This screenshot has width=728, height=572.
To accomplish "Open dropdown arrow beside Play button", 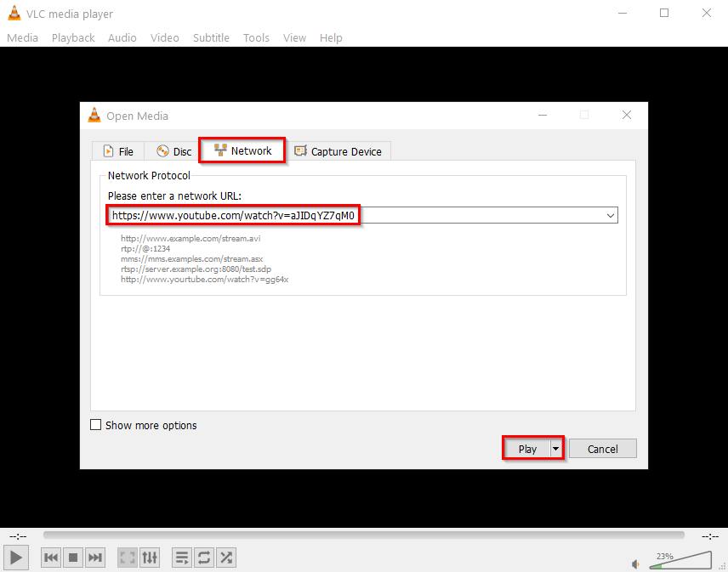I will (556, 449).
